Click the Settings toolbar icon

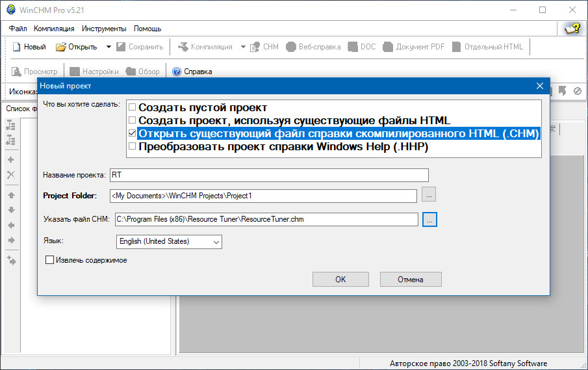point(75,72)
